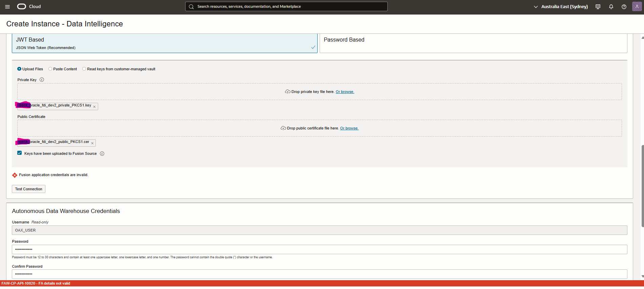The width and height of the screenshot is (644, 289).
Task: Click the vertical page scrollbar thumb
Action: pos(642,186)
